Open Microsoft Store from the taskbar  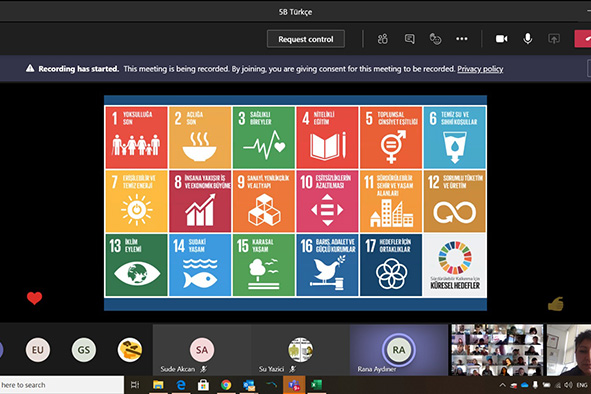coord(204,385)
